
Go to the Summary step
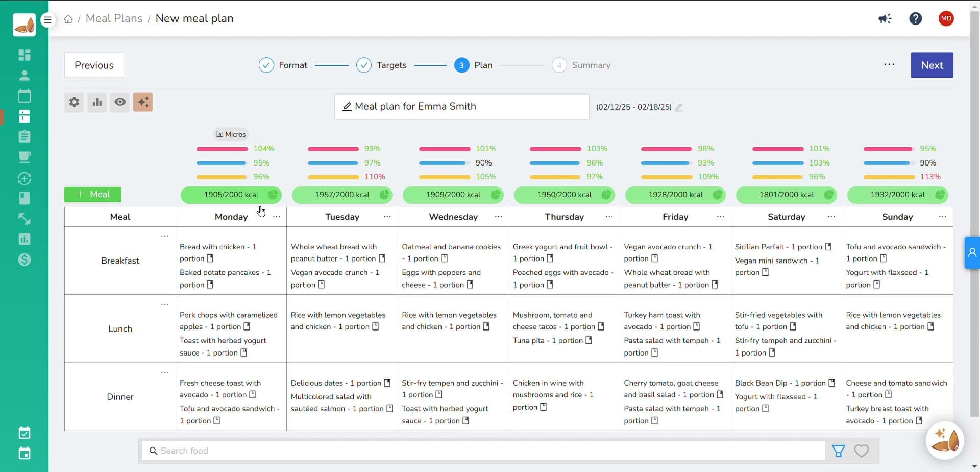pos(581,65)
